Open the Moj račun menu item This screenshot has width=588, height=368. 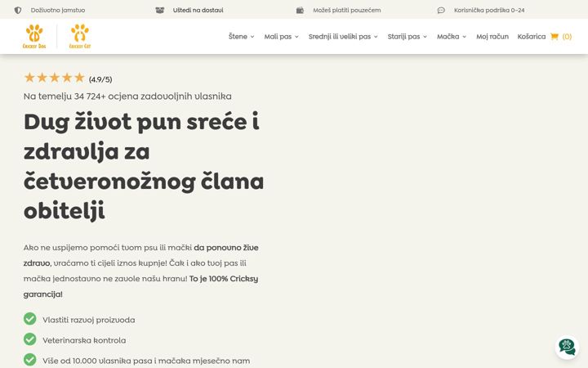tap(492, 37)
